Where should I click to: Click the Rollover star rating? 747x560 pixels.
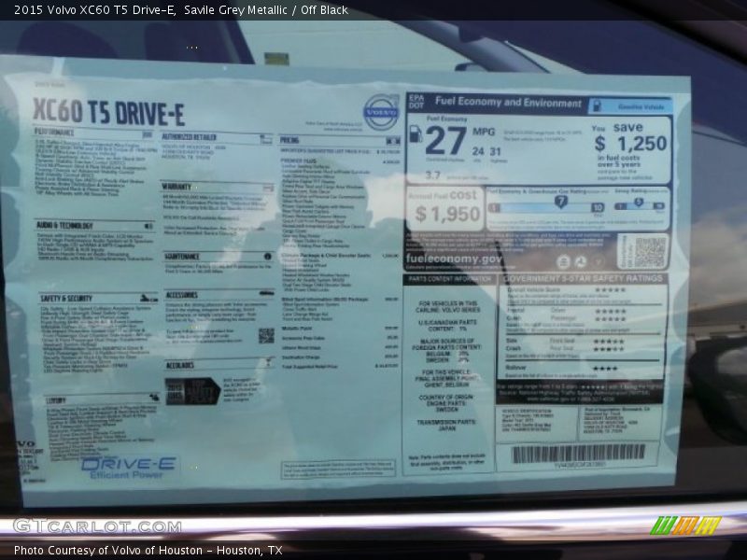[605, 369]
